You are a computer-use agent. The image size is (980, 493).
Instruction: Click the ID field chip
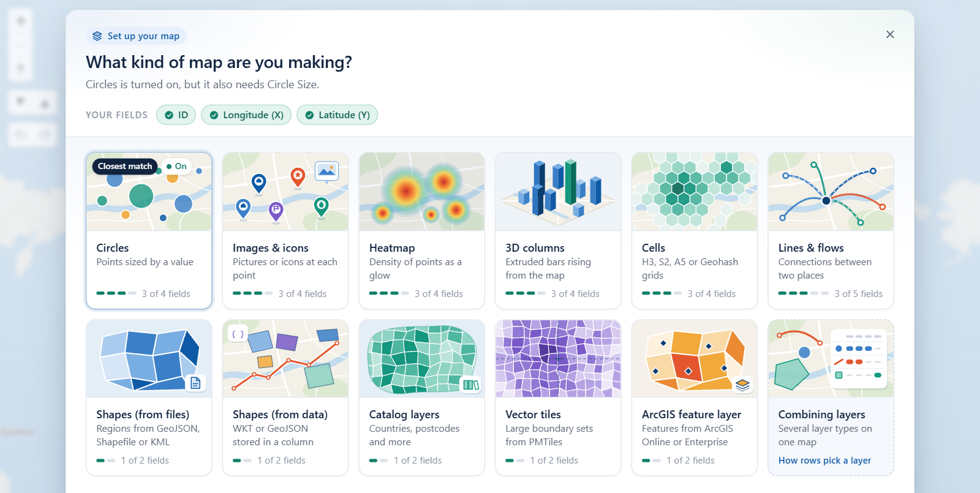point(176,115)
